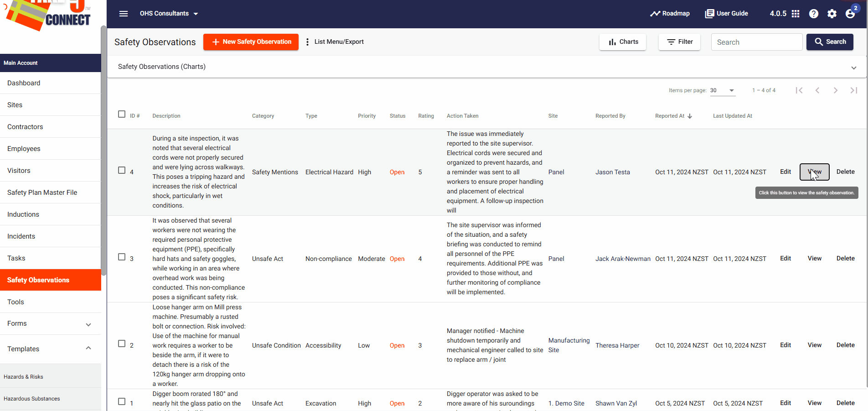Open Hazards & Risks template
The width and height of the screenshot is (868, 411).
point(50,377)
